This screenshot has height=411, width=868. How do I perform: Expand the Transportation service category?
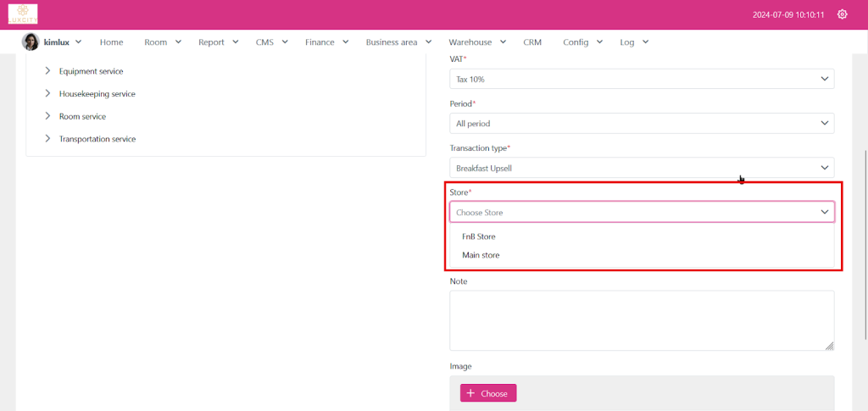[x=47, y=139]
